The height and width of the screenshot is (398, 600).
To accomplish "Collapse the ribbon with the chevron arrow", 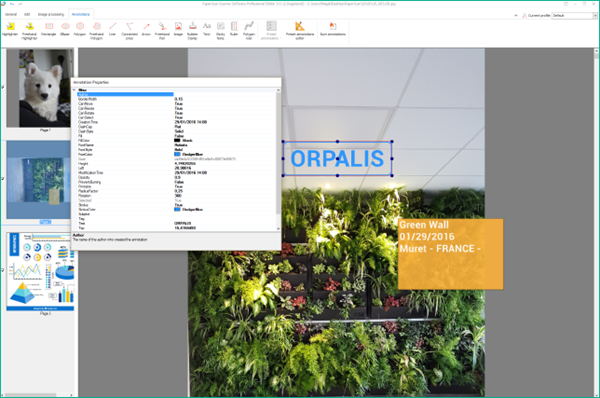I will tap(516, 15).
